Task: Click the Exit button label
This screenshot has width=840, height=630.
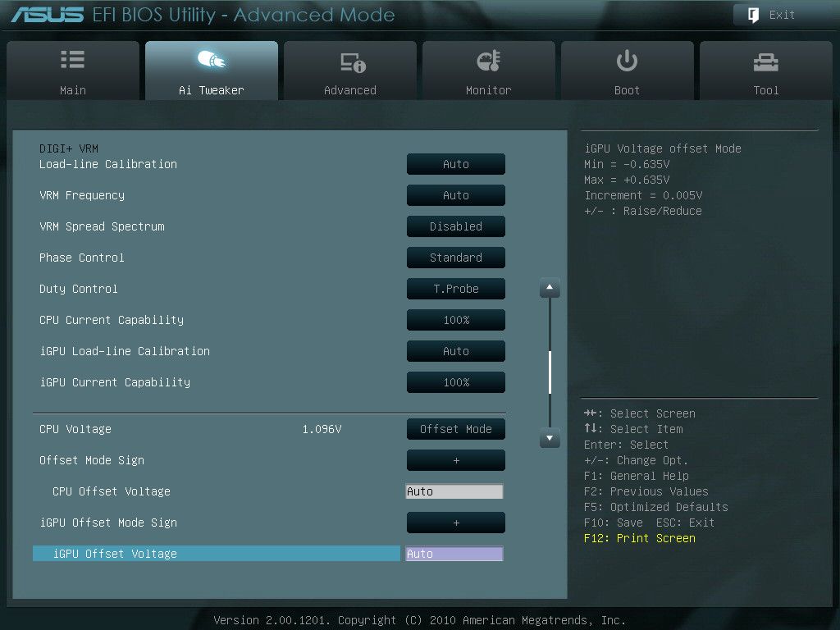Action: click(x=782, y=15)
